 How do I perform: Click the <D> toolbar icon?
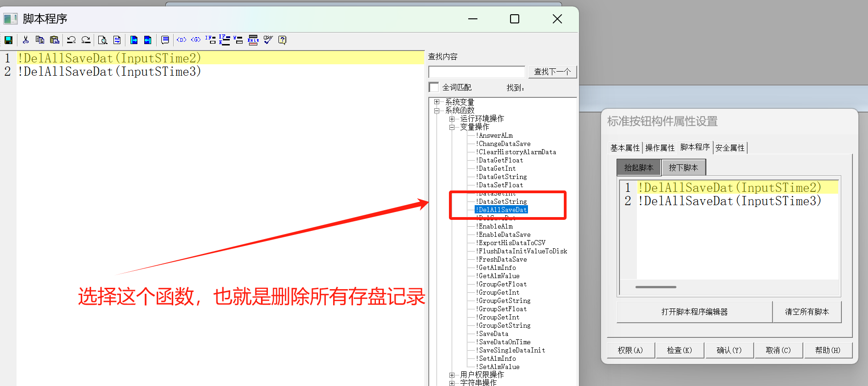pyautogui.click(x=182, y=40)
